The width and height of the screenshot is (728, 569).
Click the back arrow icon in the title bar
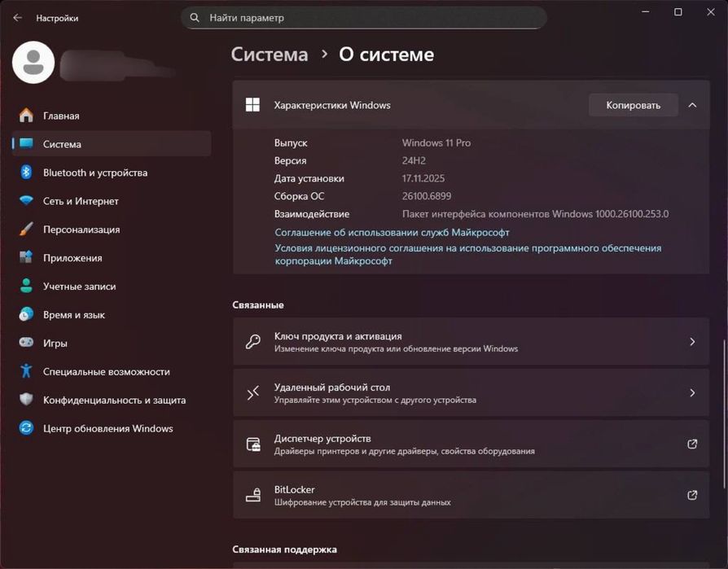[18, 18]
